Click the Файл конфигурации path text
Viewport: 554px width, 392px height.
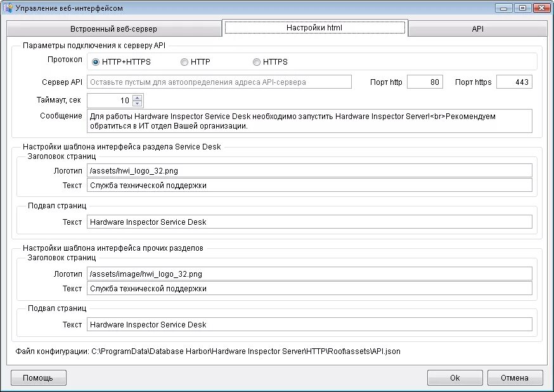pyautogui.click(x=208, y=351)
